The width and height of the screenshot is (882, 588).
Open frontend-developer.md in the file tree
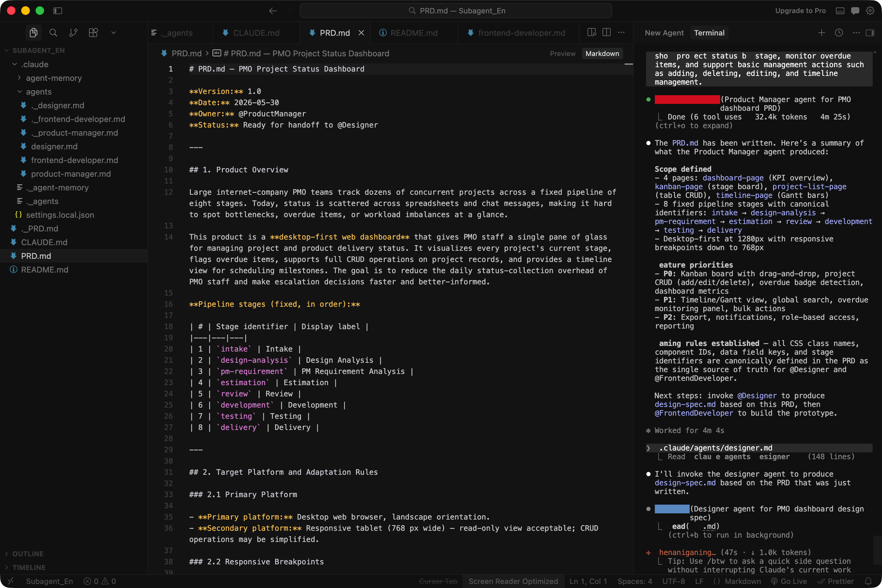coord(74,160)
